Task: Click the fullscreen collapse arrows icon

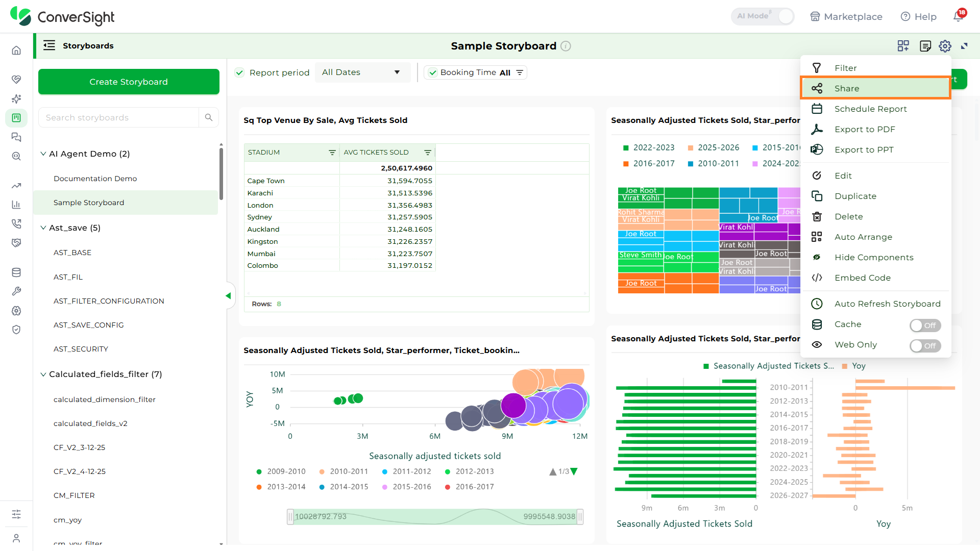Action: [964, 46]
